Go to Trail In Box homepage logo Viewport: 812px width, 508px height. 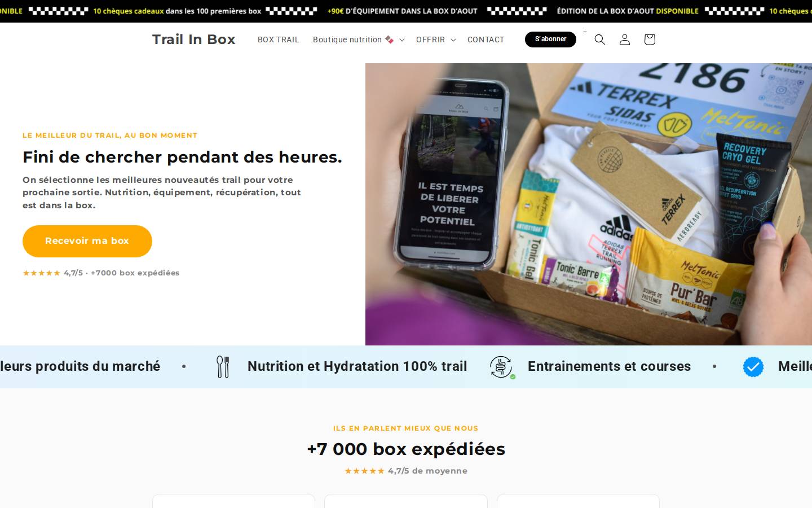tap(193, 40)
